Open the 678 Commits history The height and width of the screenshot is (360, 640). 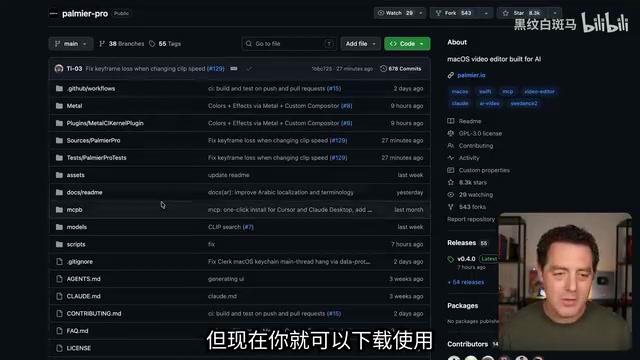point(400,69)
